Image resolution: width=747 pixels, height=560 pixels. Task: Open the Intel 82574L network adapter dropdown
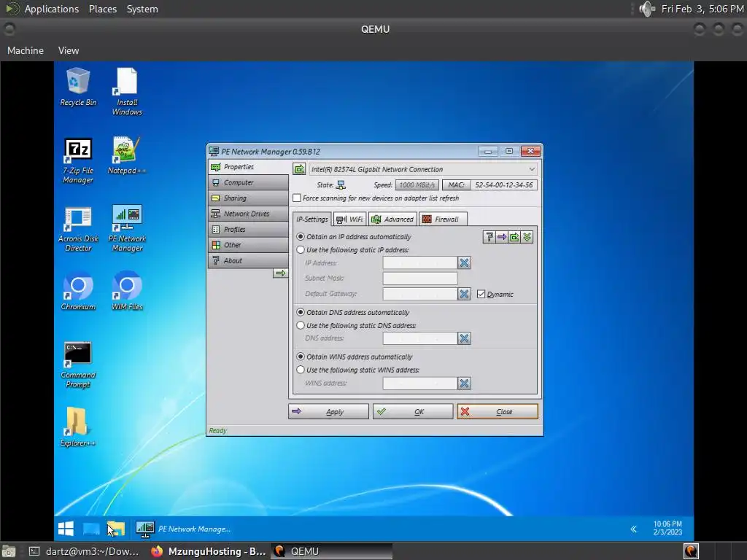423,169
